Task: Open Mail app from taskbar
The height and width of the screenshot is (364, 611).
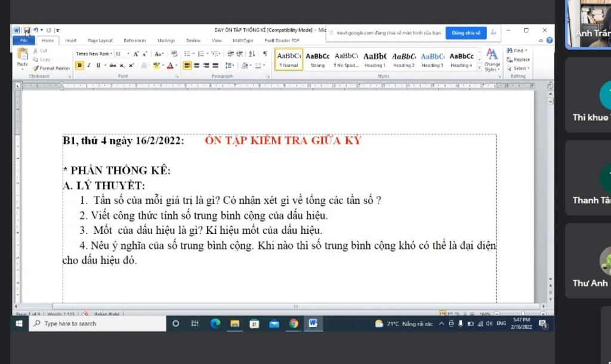Action: 274,323
